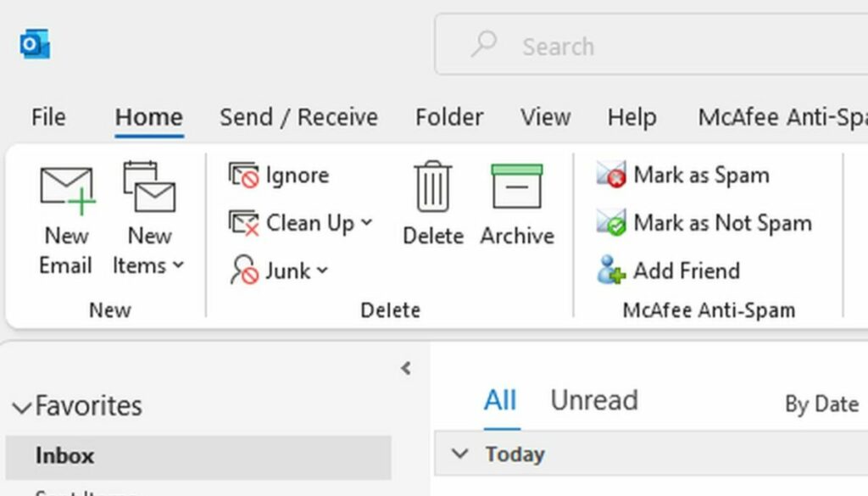This screenshot has width=868, height=496.
Task: Collapse the Today message group
Action: pyautogui.click(x=459, y=454)
